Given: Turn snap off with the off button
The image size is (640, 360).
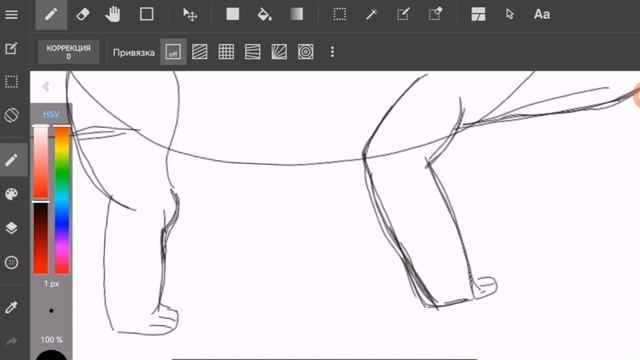Looking at the screenshot, I should 173,52.
